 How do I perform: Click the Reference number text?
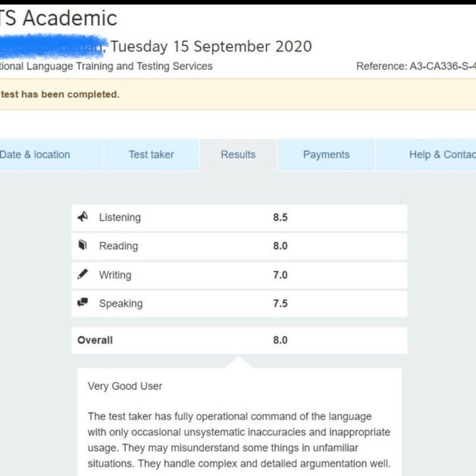[x=416, y=66]
